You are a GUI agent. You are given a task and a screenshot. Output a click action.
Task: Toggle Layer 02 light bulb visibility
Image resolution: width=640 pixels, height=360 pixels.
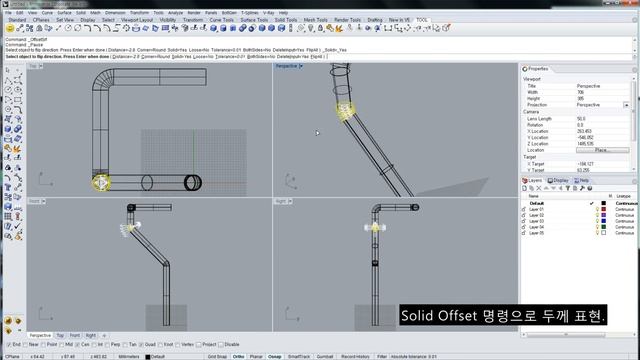(597, 215)
